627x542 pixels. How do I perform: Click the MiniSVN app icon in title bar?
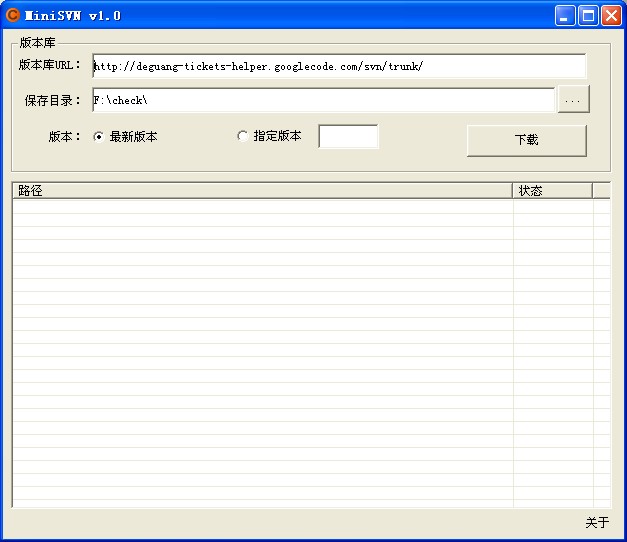[x=13, y=15]
